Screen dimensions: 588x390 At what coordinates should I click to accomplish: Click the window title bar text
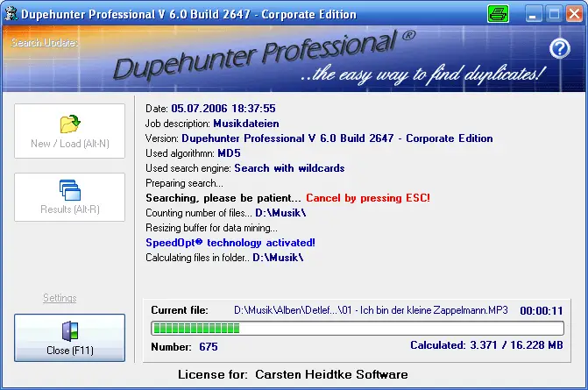[188, 14]
